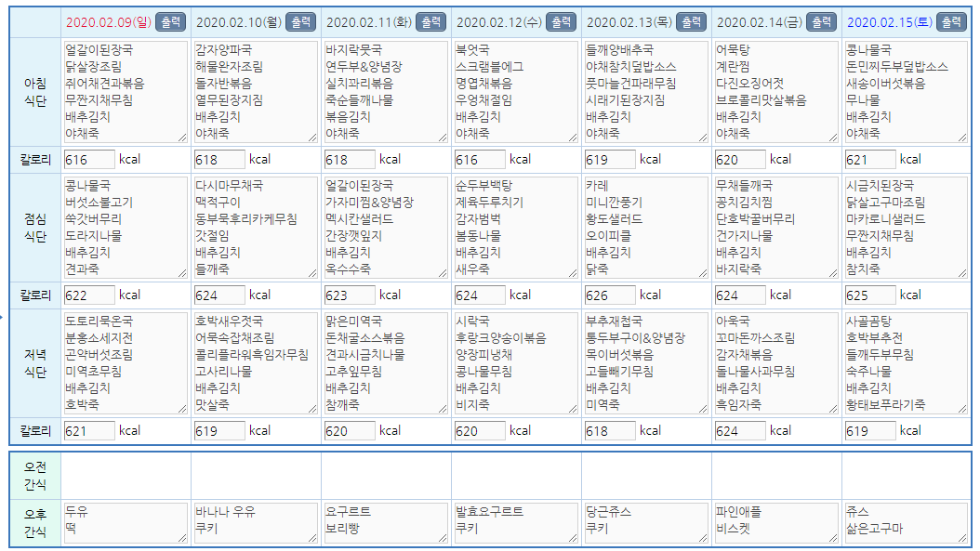Click Monday lunch menu box starting with 다시마뭇채국

(x=256, y=228)
